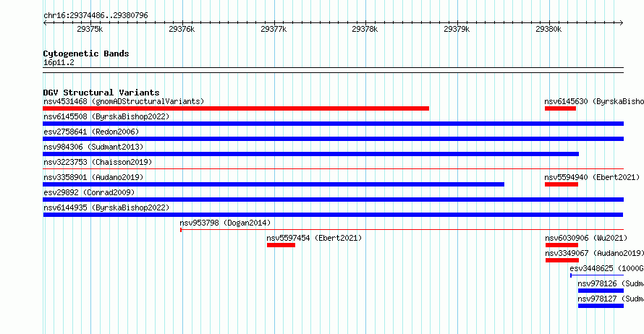Click esv2758641 (Redon2006) label
644x334 pixels.
tap(91, 132)
